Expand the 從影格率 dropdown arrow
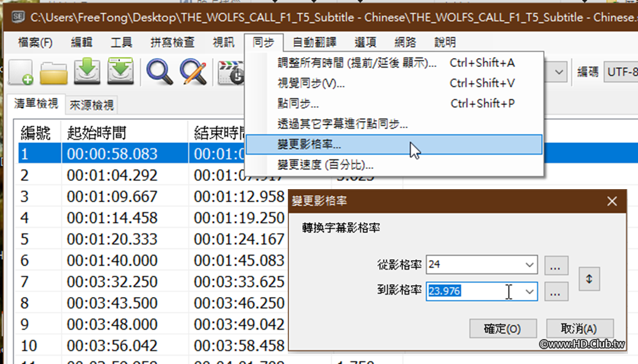This screenshot has width=638, height=364. pos(529,265)
